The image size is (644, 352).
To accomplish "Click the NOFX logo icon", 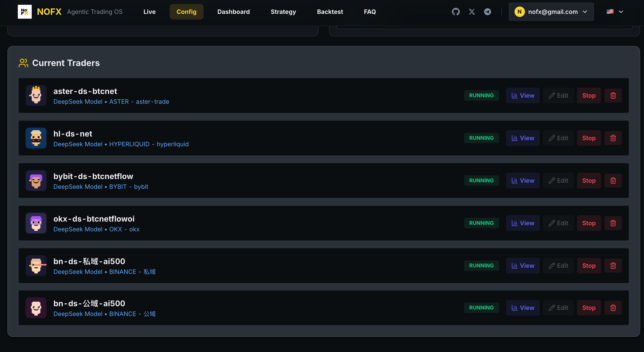I will pos(25,12).
